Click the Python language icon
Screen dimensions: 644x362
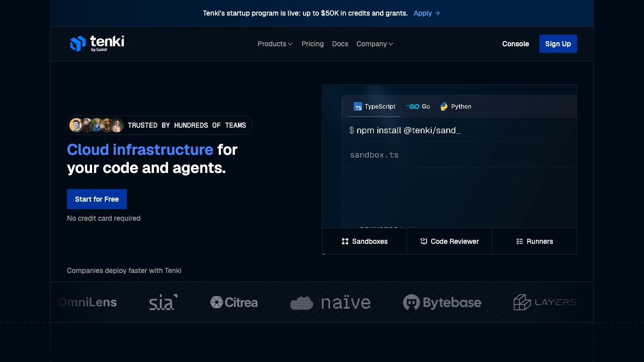click(x=444, y=107)
